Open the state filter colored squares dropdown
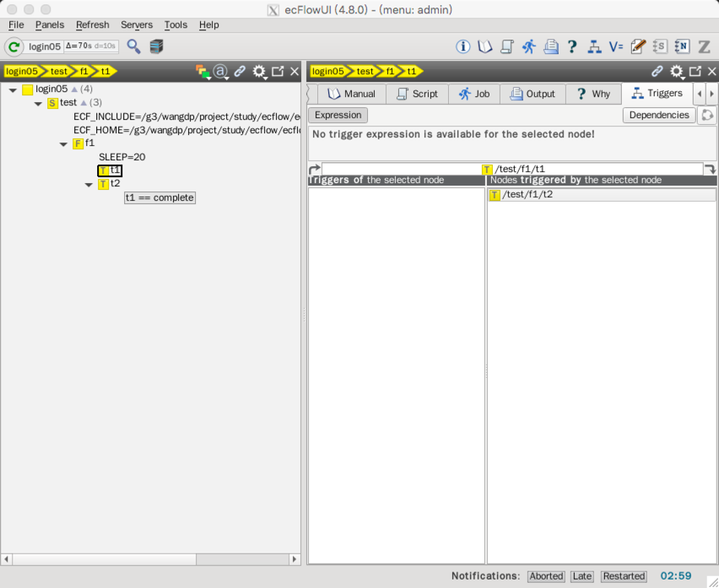 click(203, 72)
